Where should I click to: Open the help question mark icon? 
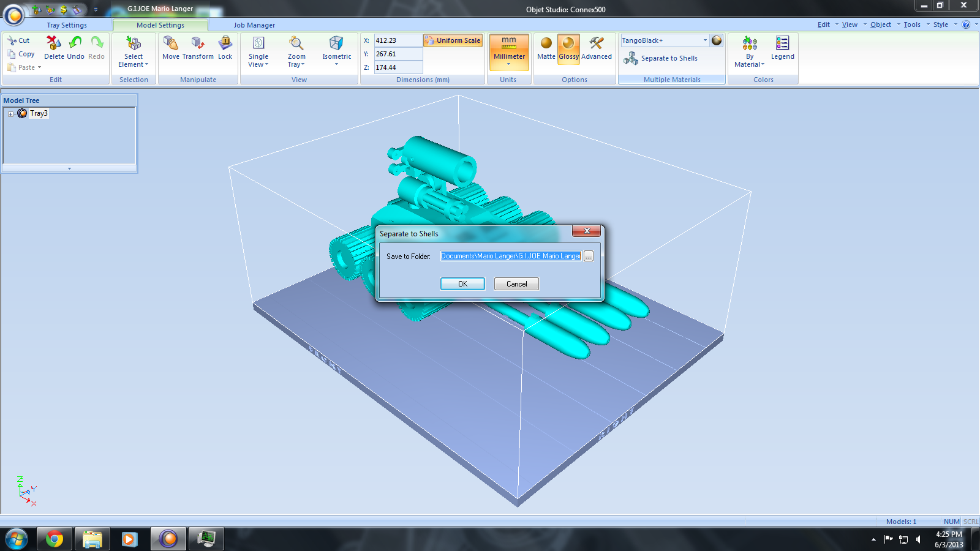[x=966, y=24]
